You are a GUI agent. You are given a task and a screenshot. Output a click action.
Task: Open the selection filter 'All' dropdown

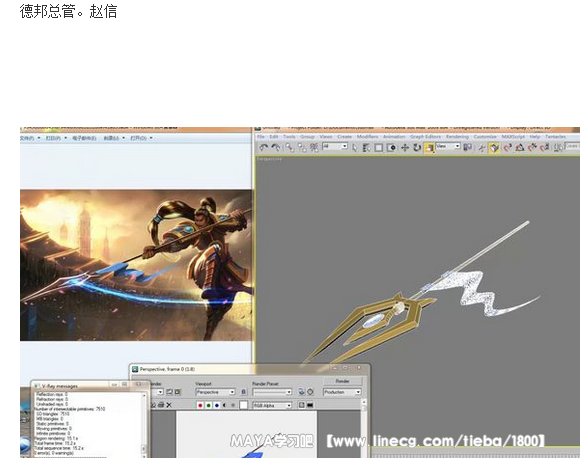(335, 146)
